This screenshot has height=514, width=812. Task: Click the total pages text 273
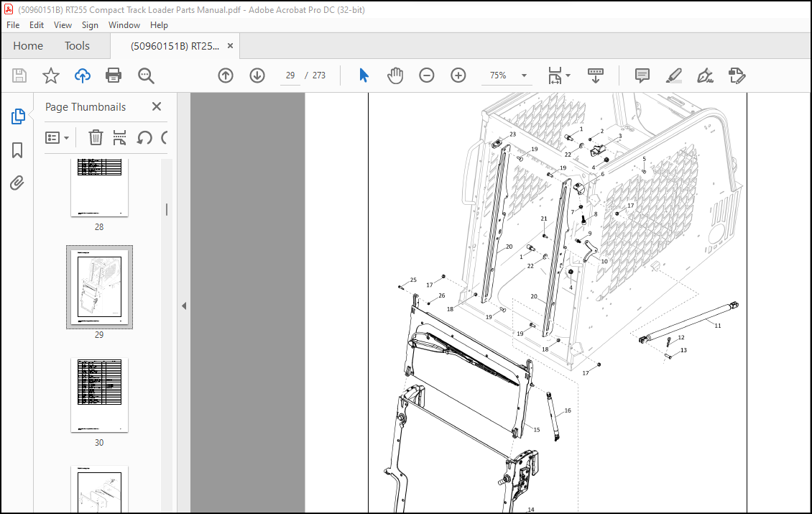[x=319, y=75]
